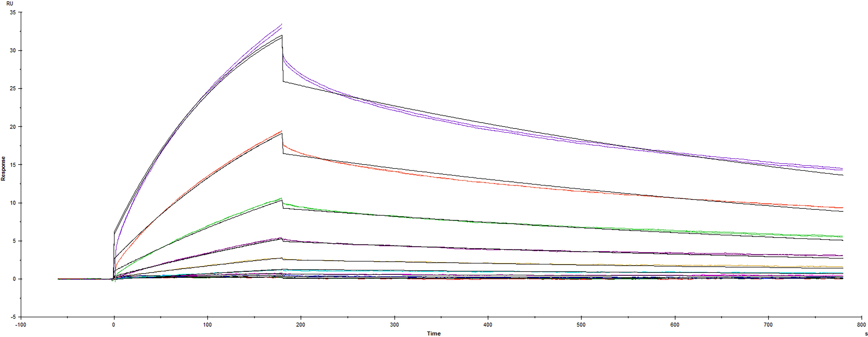Click the -100 time tick label
This screenshot has width=868, height=337.
pyautogui.click(x=21, y=325)
